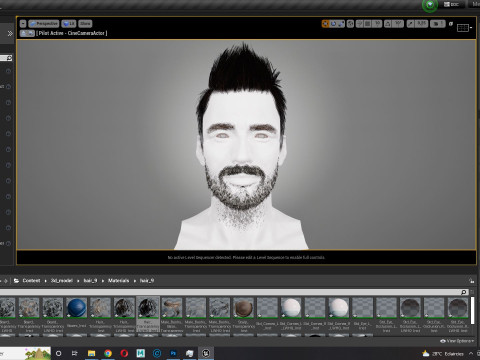Open the Lit view mode menu
The width and height of the screenshot is (480, 360).
click(69, 24)
